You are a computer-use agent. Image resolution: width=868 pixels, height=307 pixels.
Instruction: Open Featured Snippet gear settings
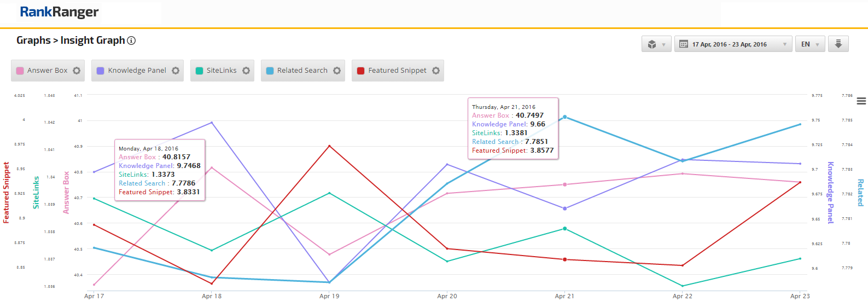(x=436, y=71)
